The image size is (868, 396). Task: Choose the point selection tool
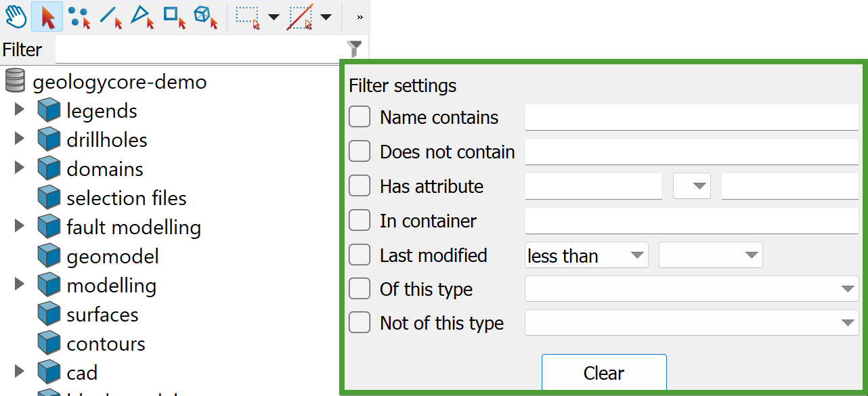[x=79, y=16]
